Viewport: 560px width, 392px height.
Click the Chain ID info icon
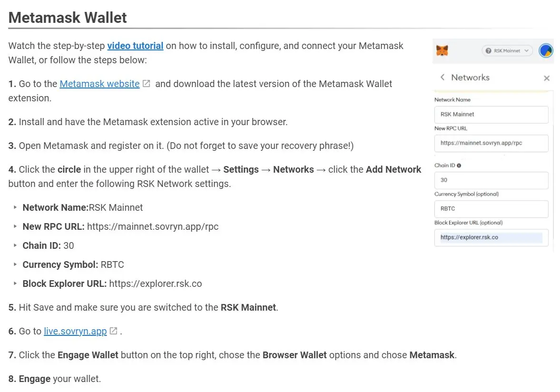459,166
